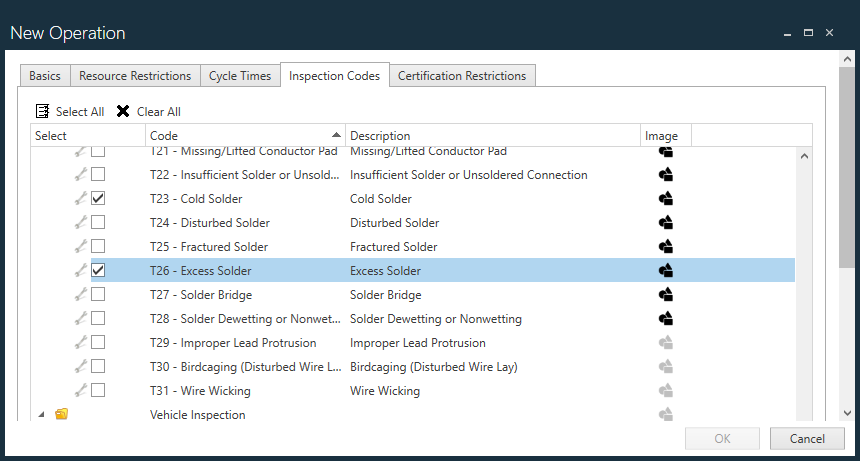Select the T29 Improper Lead Protrusion row

tap(400, 343)
